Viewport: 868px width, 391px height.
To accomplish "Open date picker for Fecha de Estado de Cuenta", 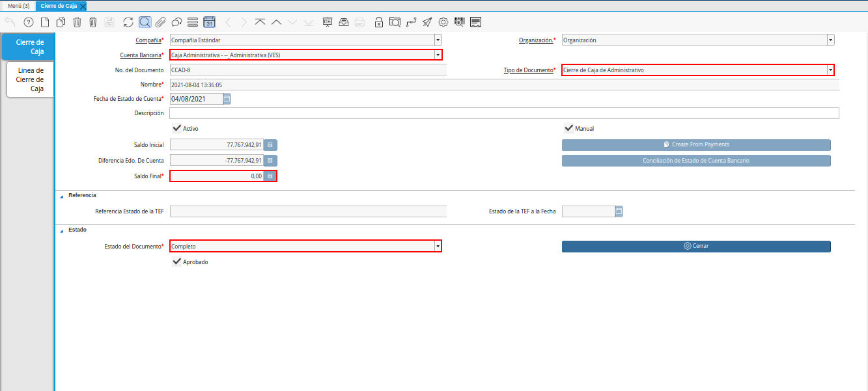I will tap(227, 99).
